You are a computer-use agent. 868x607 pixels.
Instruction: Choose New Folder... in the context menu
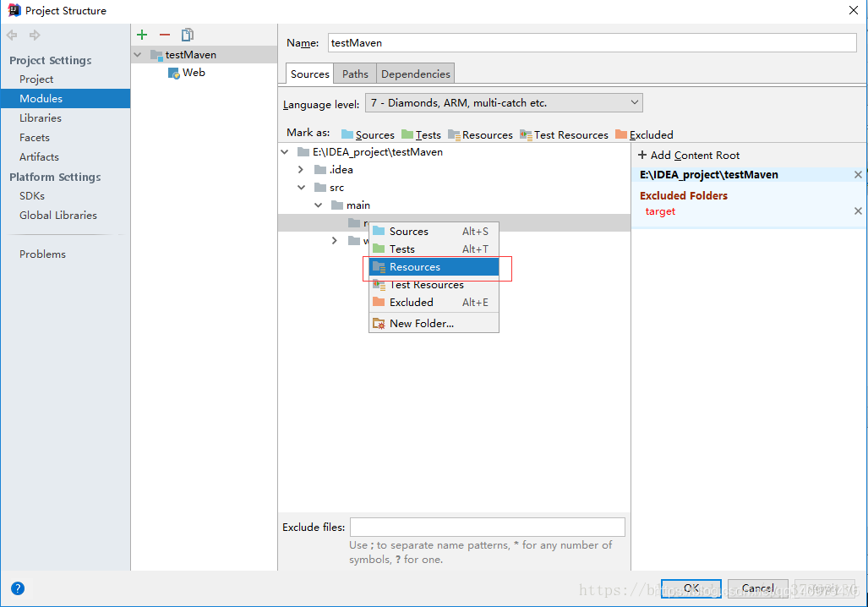(434, 324)
